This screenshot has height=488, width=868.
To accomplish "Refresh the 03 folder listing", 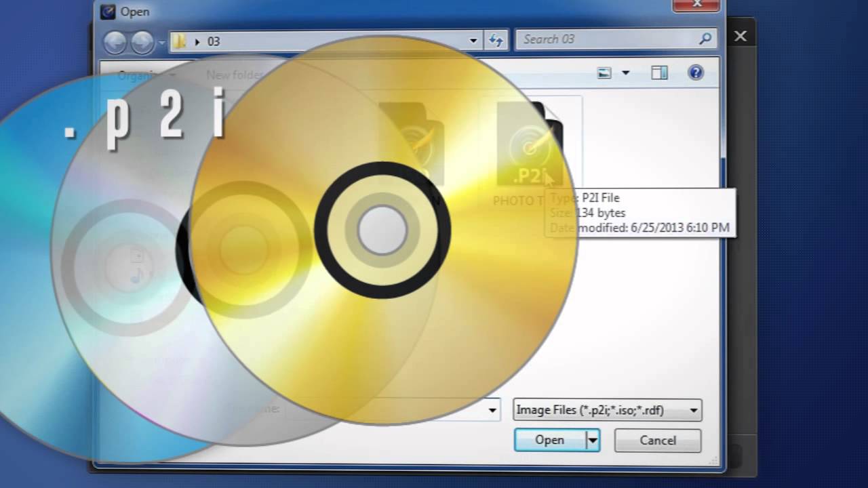I will [x=496, y=41].
